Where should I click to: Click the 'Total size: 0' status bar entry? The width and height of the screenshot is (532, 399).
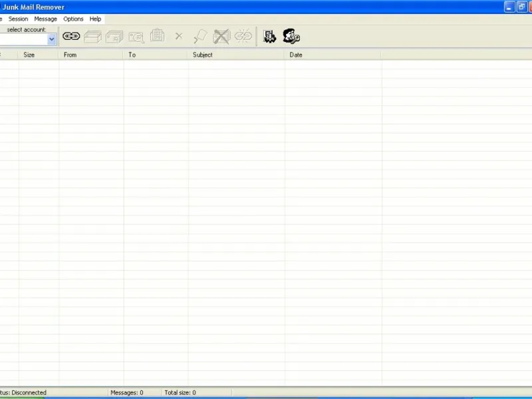[180, 392]
